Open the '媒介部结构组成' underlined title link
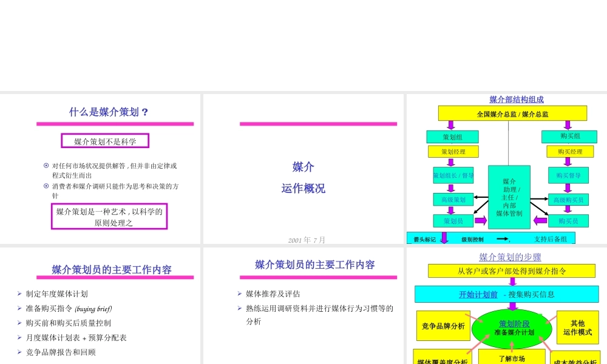The image size is (607, 364). (517, 99)
